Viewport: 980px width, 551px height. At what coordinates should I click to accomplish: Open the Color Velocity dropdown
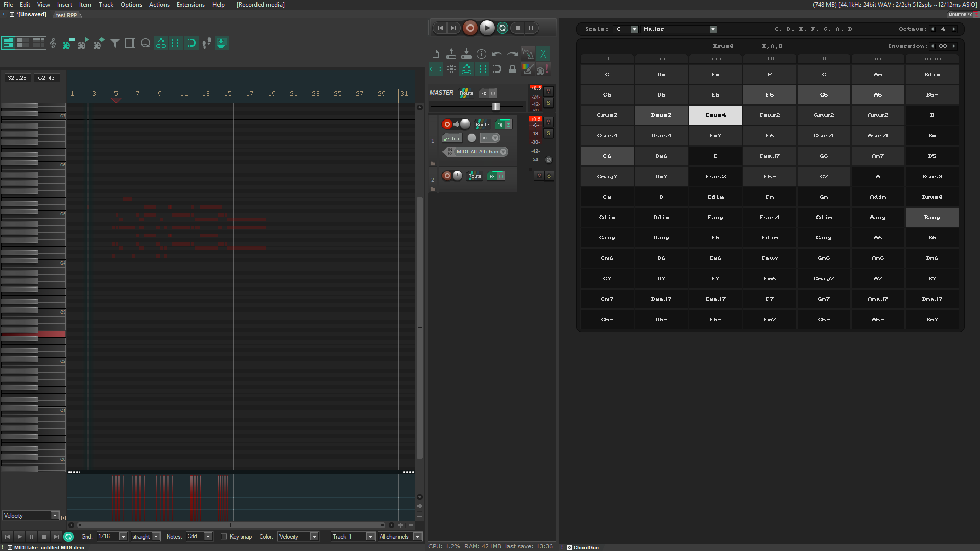pyautogui.click(x=298, y=536)
